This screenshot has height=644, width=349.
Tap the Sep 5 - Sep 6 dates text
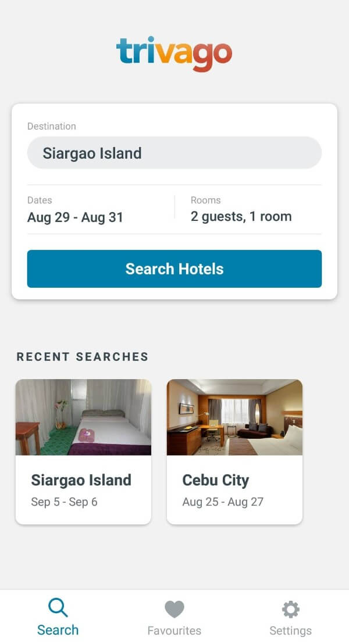[64, 502]
